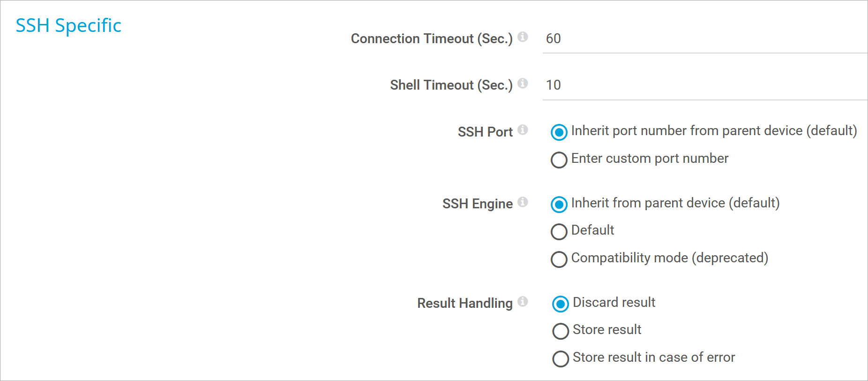
Task: Click the SSH Specific section heading
Action: [x=68, y=26]
